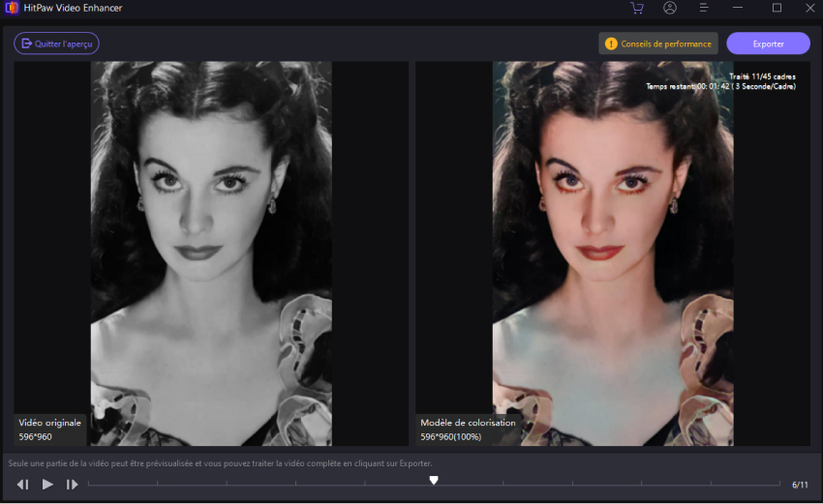Open Conseils de performance tips
This screenshot has height=504, width=823.
(x=658, y=44)
